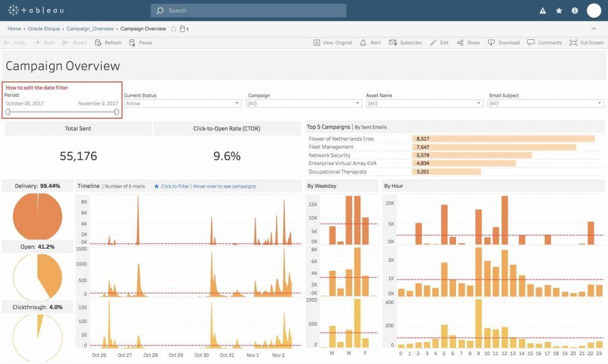Edit the workbook
The width and height of the screenshot is (608, 364).
tap(439, 43)
